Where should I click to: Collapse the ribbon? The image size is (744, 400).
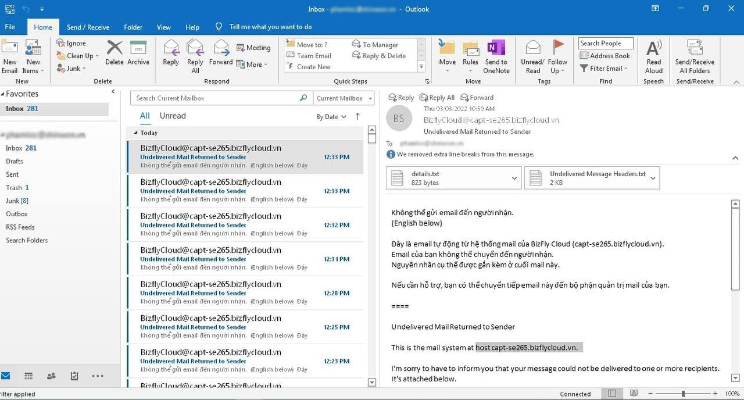point(736,82)
